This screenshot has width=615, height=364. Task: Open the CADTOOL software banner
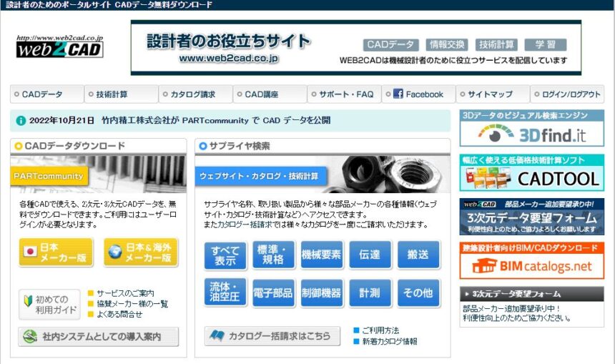[x=532, y=173]
